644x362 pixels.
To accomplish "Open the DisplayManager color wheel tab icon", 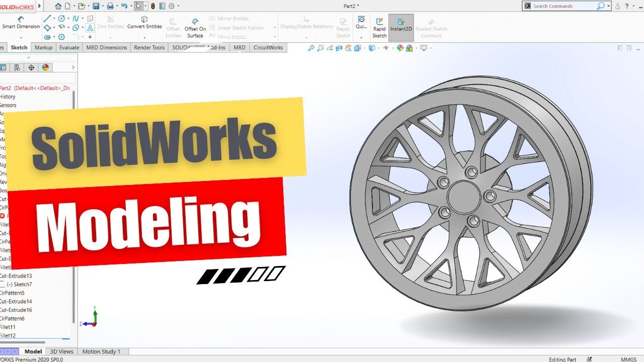I will coord(45,67).
